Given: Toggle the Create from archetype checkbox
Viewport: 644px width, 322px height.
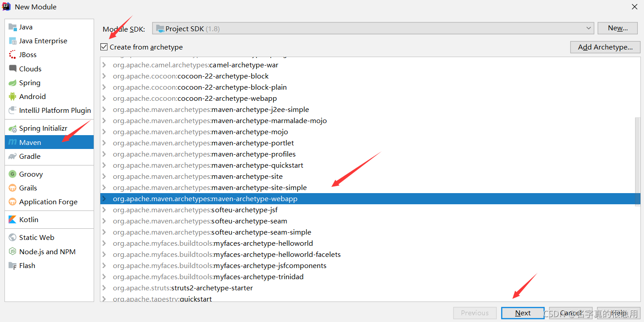Looking at the screenshot, I should point(104,47).
